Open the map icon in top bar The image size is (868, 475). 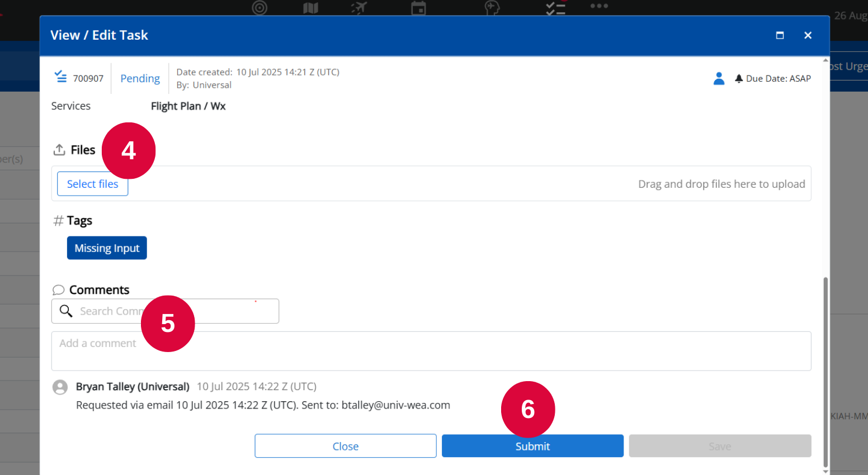pos(310,8)
